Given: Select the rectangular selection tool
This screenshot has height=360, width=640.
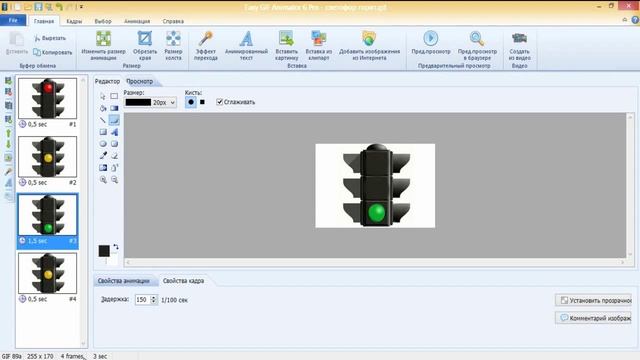Looking at the screenshot, I should pyautogui.click(x=114, y=96).
